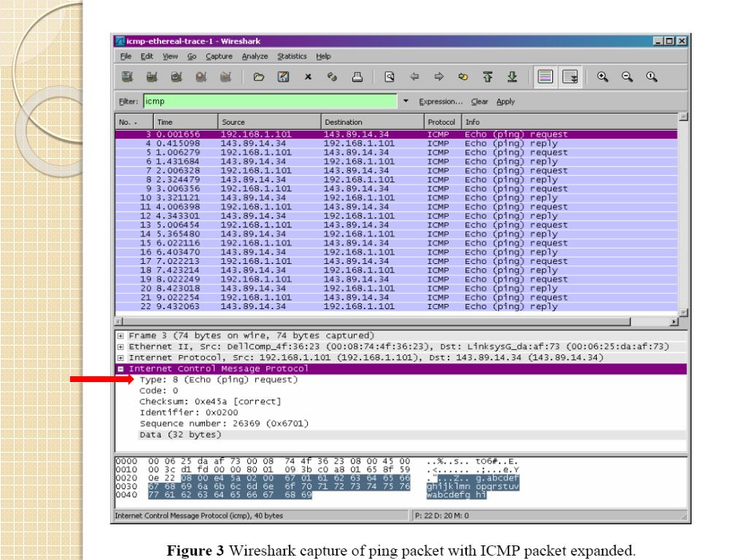Collapse Internet Control Message Protocol node
Screen dimensions: 747x560
(x=121, y=368)
